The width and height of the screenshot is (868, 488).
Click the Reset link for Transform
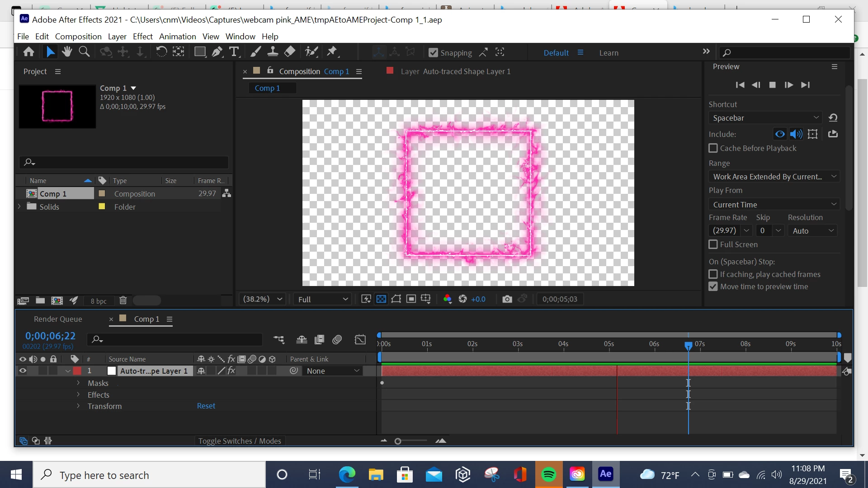click(206, 406)
